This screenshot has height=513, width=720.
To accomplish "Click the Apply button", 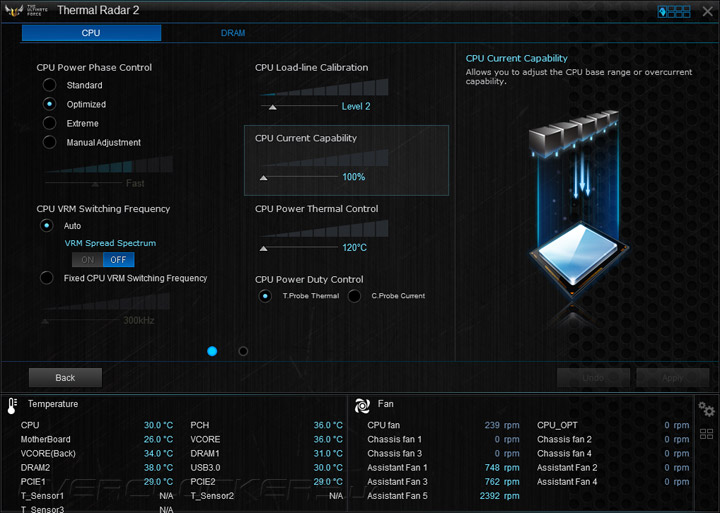I will coord(673,378).
